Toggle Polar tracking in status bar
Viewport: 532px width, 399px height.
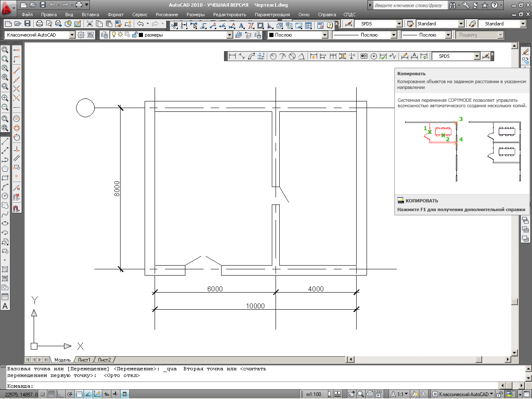pos(70,394)
